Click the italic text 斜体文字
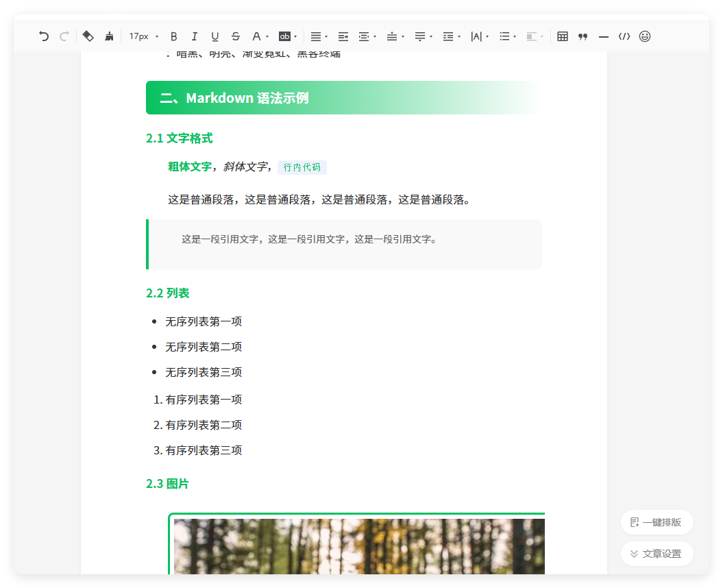Image resolution: width=723 pixels, height=588 pixels. [x=245, y=167]
